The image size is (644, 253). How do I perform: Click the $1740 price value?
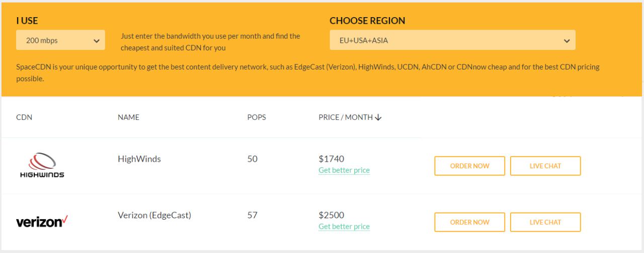click(331, 159)
